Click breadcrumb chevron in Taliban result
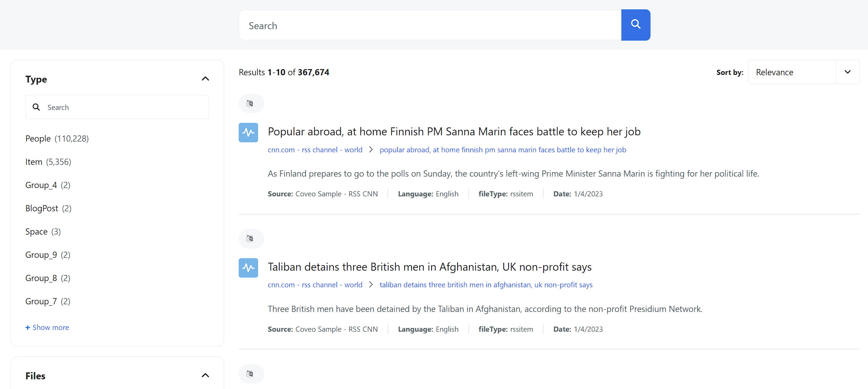 371,285
